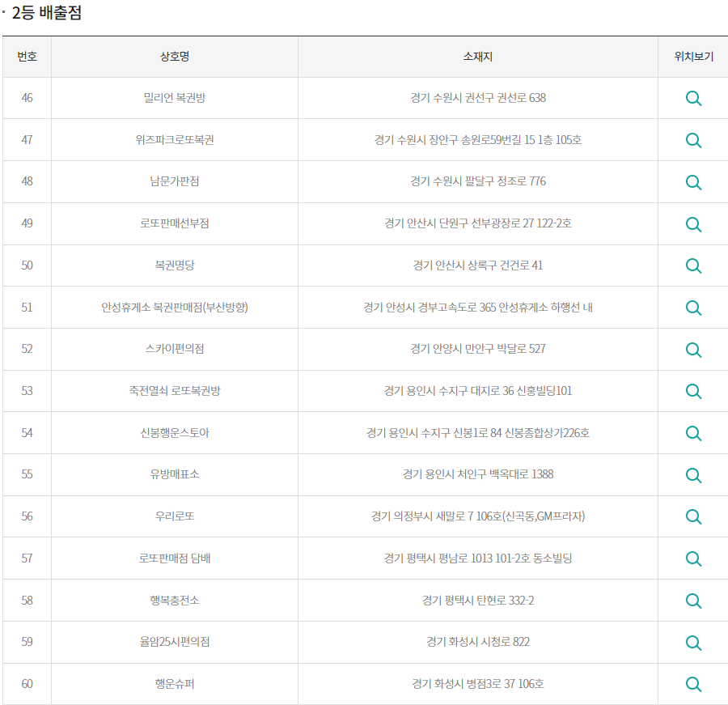
Task: Click address 경기 용인시 수지구 신봉1로 84
Action: coord(478,433)
